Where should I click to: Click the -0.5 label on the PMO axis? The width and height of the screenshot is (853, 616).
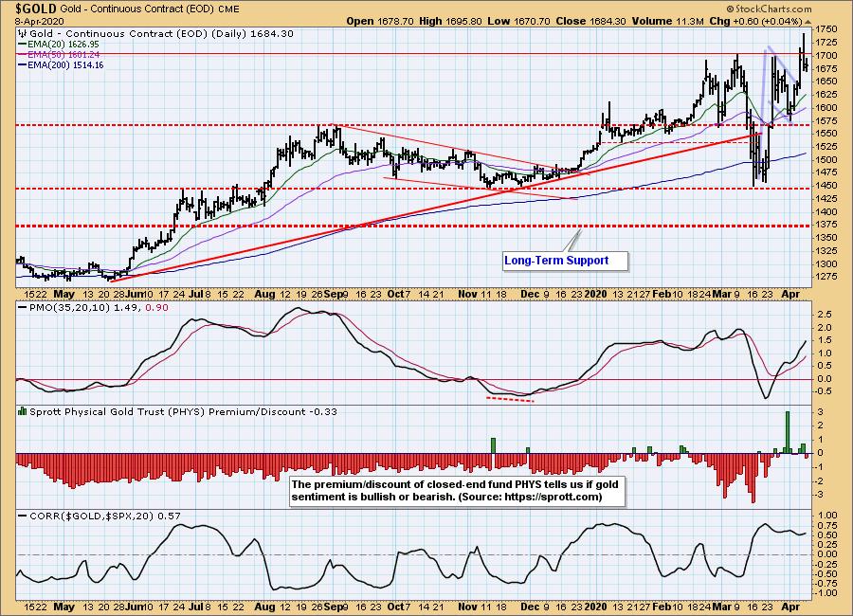tap(823, 391)
